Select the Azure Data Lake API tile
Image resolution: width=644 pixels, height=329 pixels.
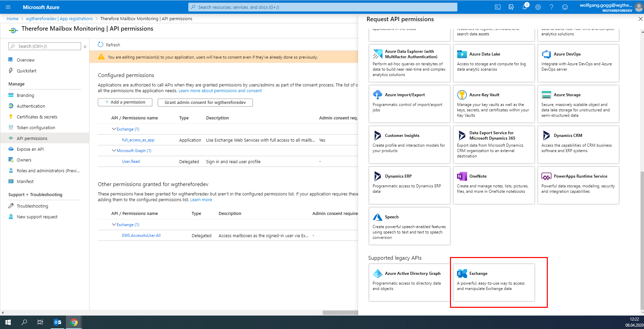(x=494, y=63)
